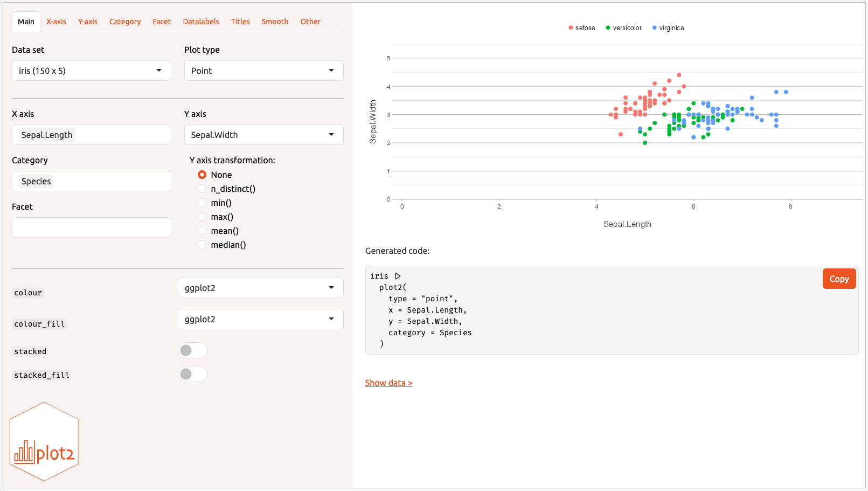Viewport: 868px width, 491px height.
Task: Open the Data set dropdown
Action: click(91, 71)
